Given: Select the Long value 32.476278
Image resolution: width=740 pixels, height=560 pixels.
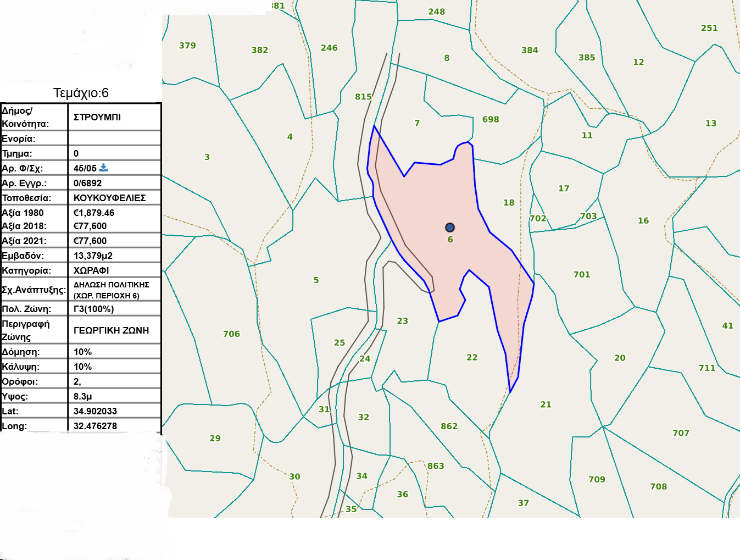Looking at the screenshot, I should (x=95, y=426).
